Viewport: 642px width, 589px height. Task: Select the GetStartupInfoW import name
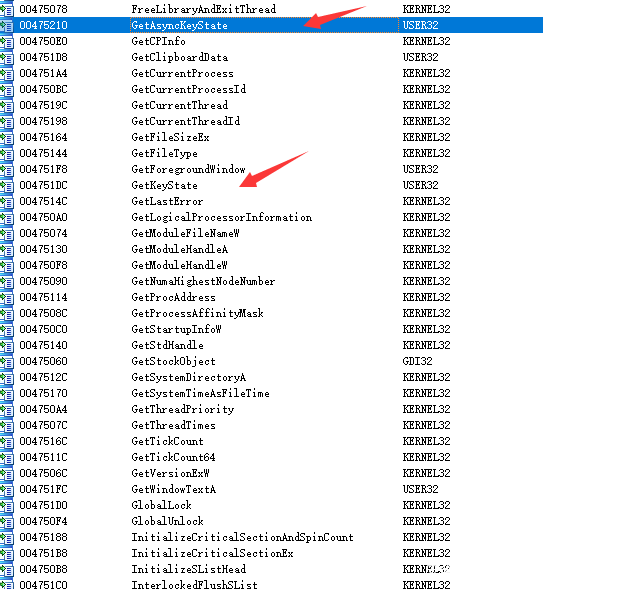176,329
